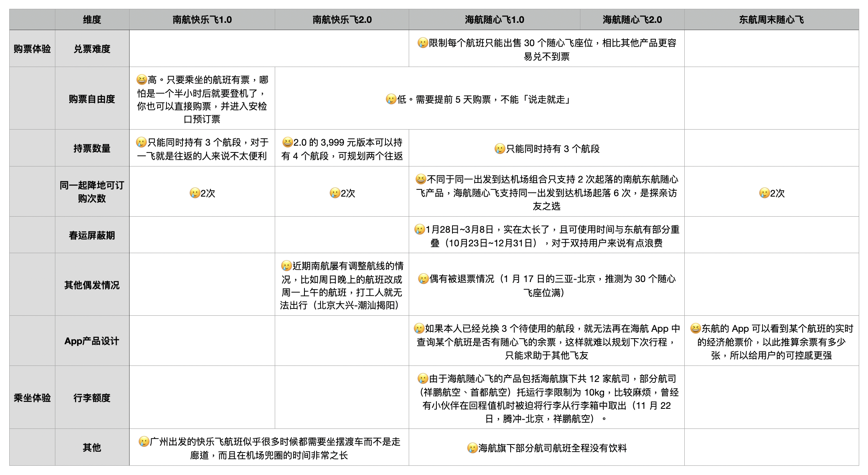Click crying emoji before 海航旗下部分航司航班全程没有饮料

tap(472, 448)
